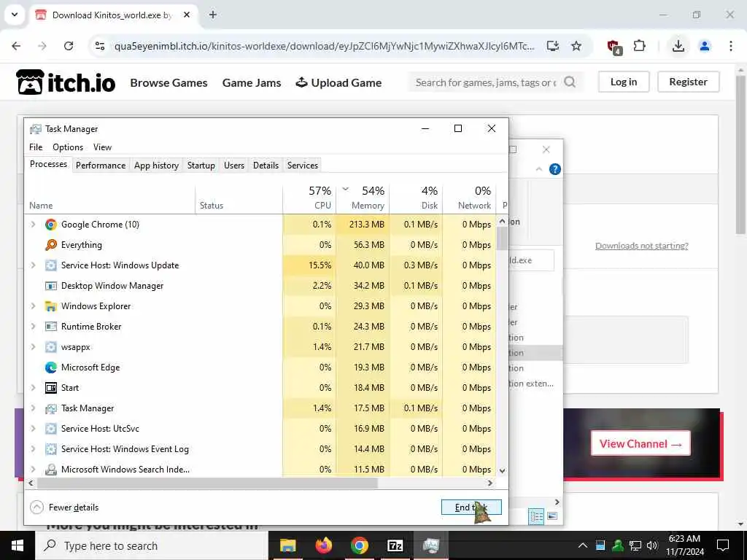
Task: Click the wsappx process icon
Action: tap(51, 347)
